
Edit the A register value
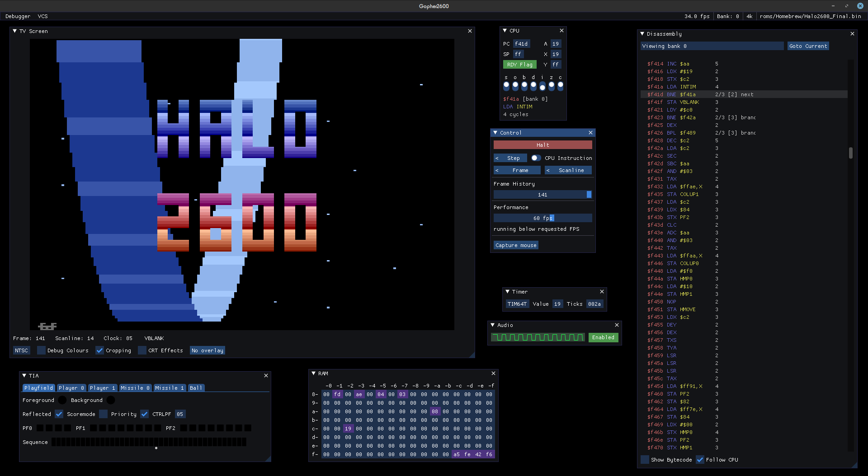pyautogui.click(x=556, y=44)
